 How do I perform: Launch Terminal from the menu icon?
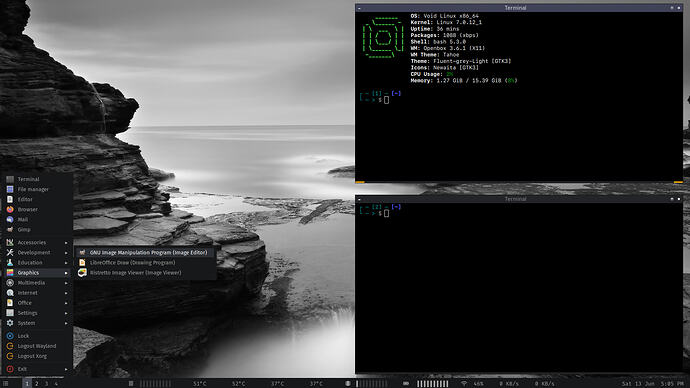click(x=10, y=179)
